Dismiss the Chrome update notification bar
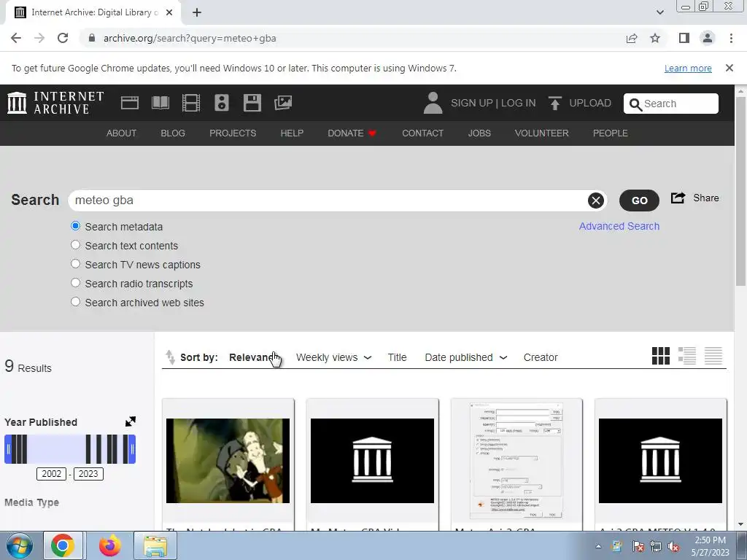 click(729, 68)
